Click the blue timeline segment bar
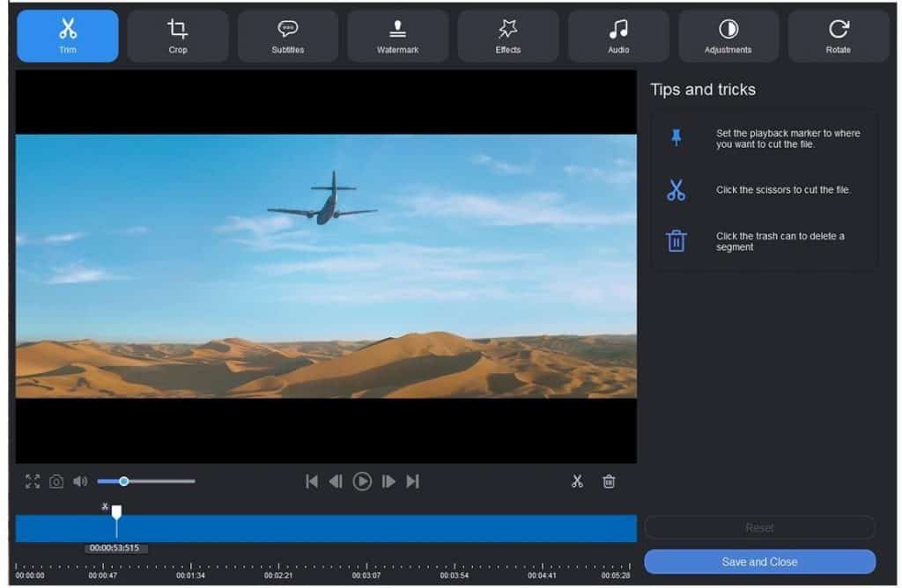This screenshot has width=902, height=588. point(326,528)
